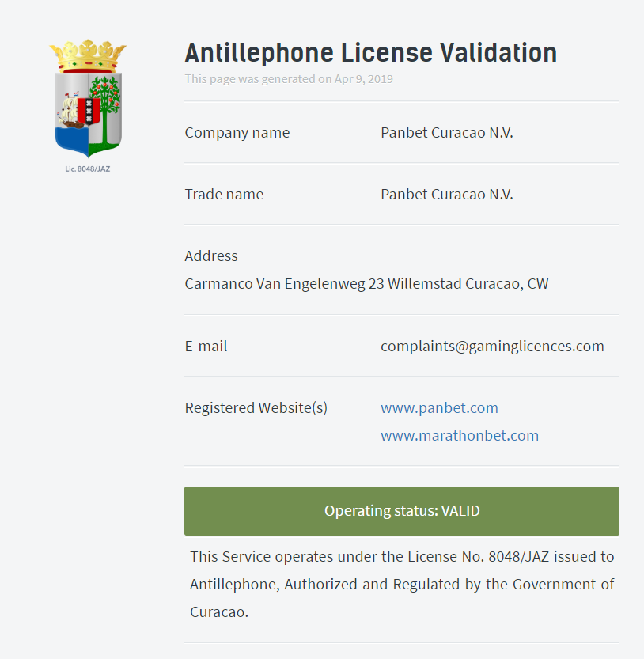644x659 pixels.
Task: Click the complaints@gaminglicences.com email address
Action: point(492,347)
